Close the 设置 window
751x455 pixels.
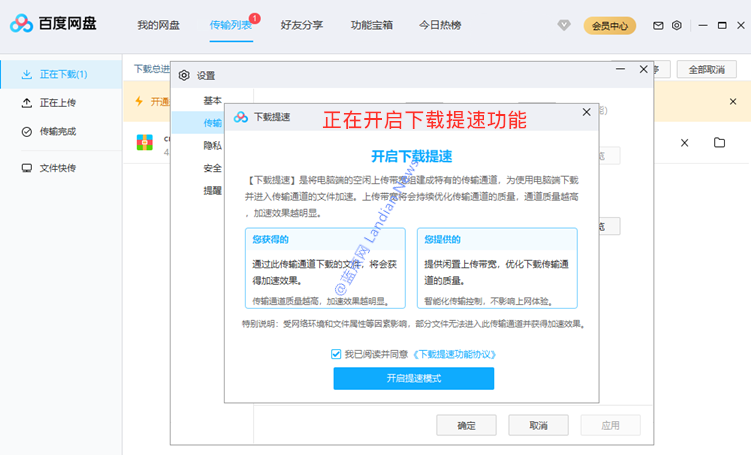click(643, 69)
